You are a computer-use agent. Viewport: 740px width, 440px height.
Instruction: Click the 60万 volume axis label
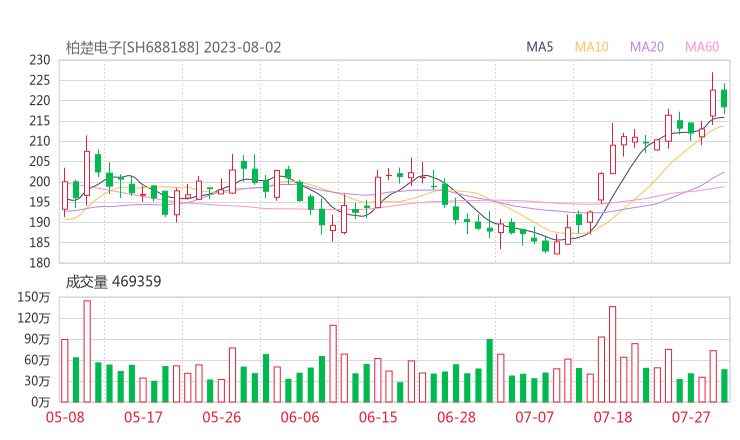37,361
